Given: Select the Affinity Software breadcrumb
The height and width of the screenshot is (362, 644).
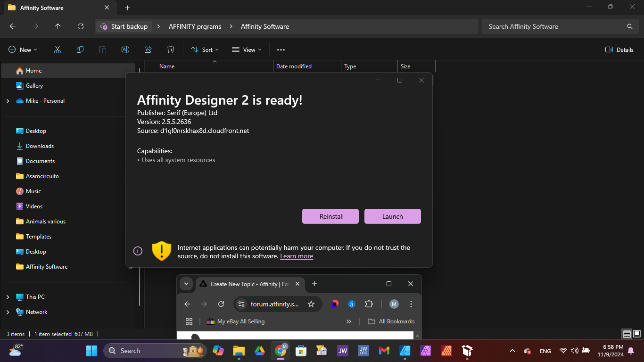Looking at the screenshot, I should [265, 26].
